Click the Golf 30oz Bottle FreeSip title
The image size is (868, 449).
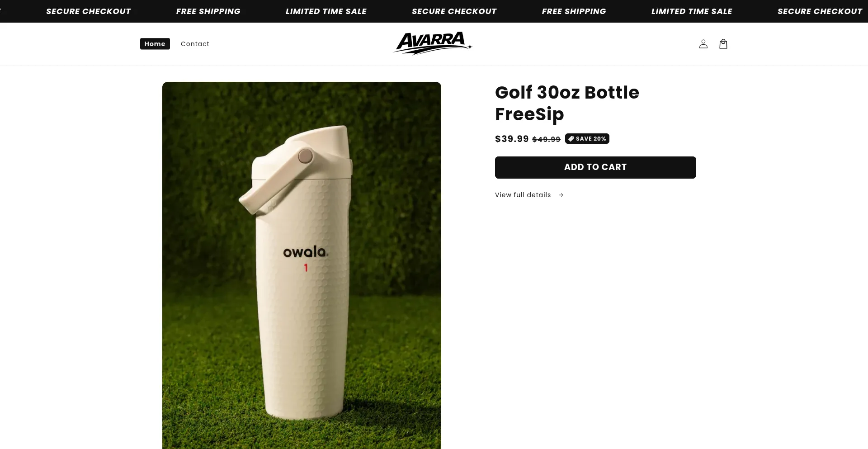click(x=567, y=103)
